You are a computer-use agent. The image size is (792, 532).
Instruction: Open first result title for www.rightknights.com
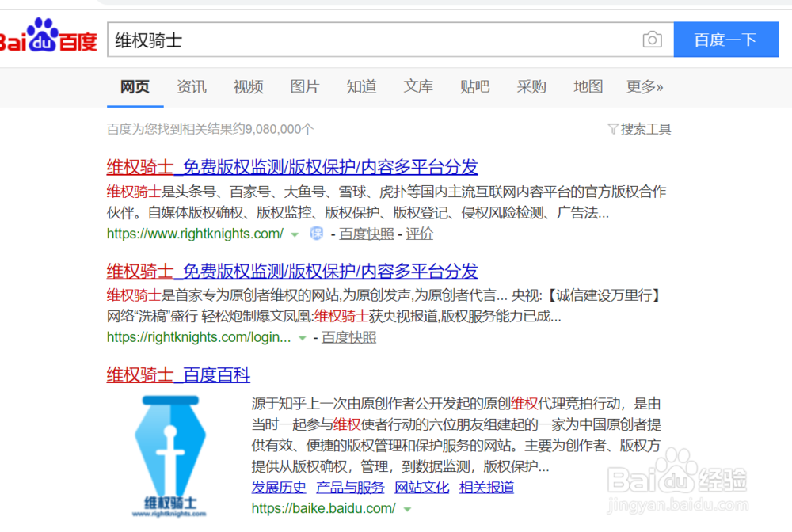292,167
